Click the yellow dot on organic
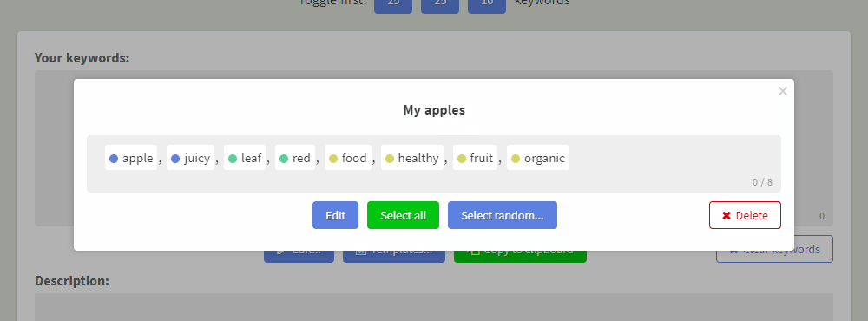Screen dimensions: 868x321 (516, 159)
